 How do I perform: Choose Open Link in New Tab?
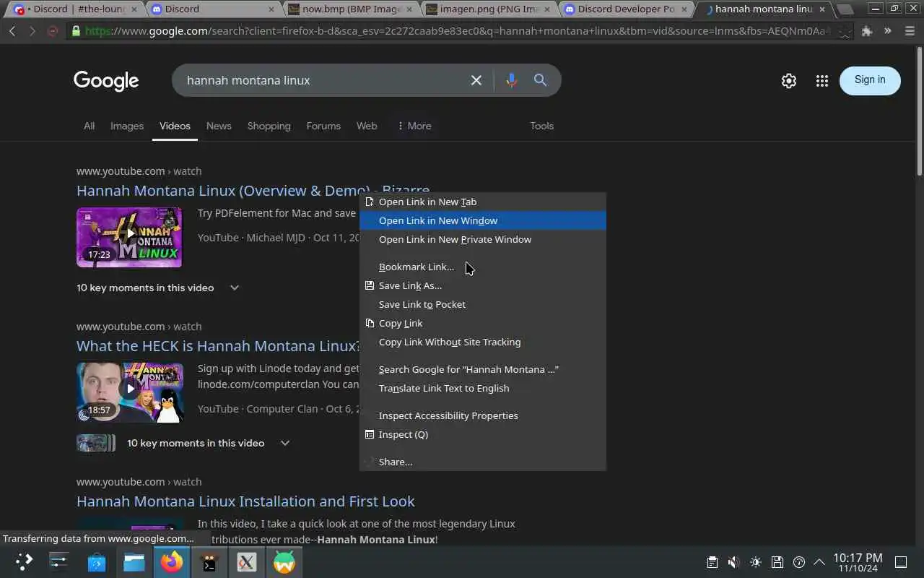tap(482, 202)
